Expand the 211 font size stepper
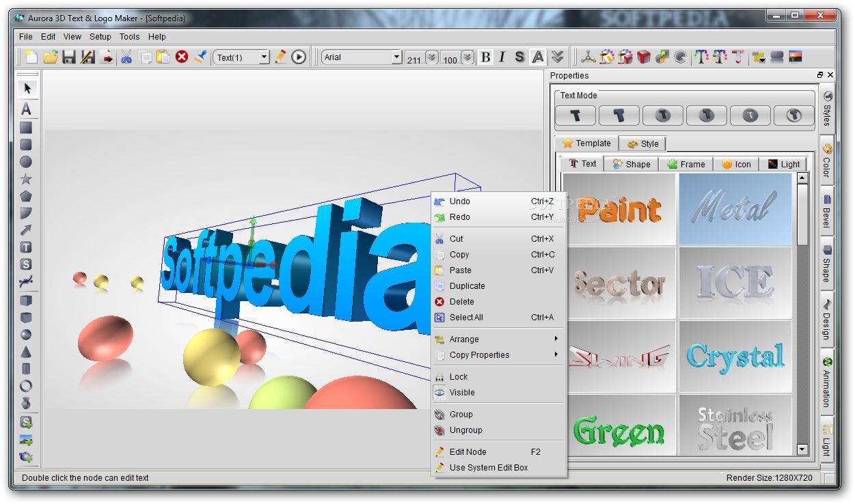This screenshot has height=504, width=855. 431,57
